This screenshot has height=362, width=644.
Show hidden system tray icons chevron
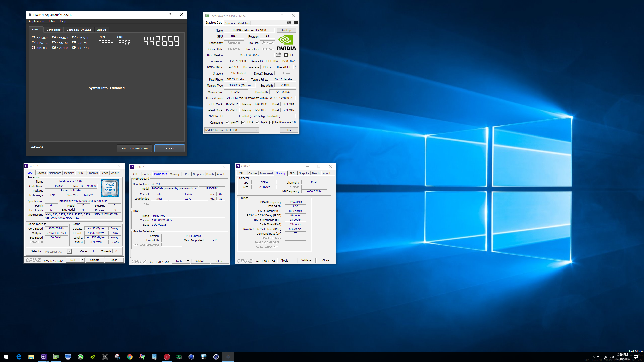(x=593, y=357)
